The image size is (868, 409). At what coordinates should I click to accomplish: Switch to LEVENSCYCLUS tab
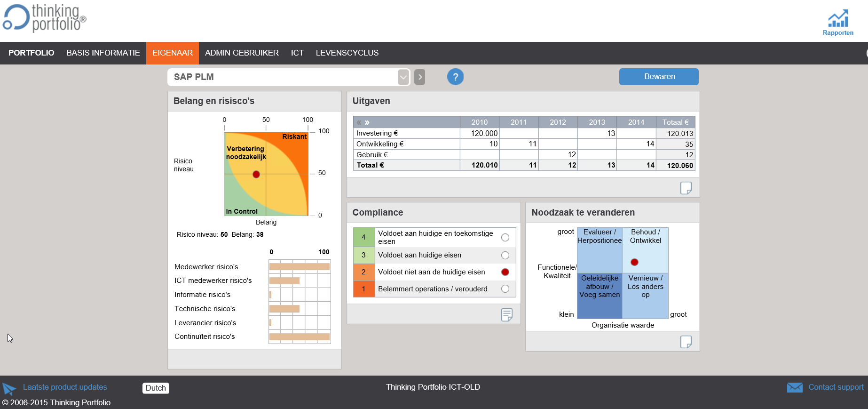[x=347, y=53]
